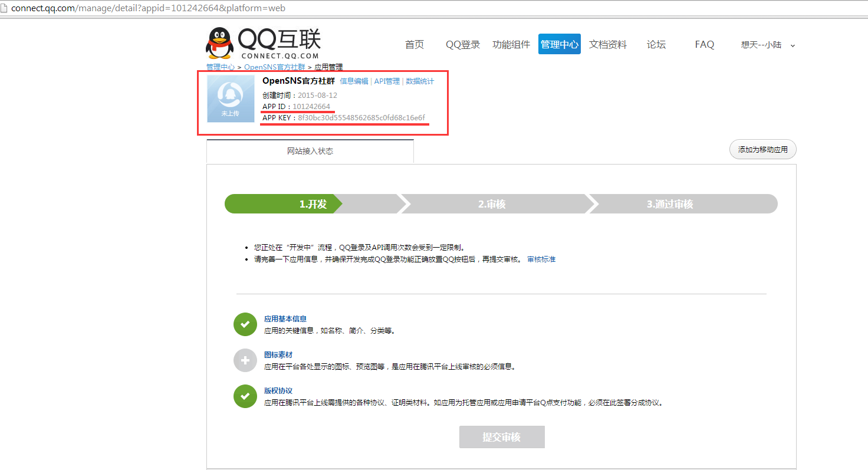Open 文档资料 navigation item

(608, 44)
